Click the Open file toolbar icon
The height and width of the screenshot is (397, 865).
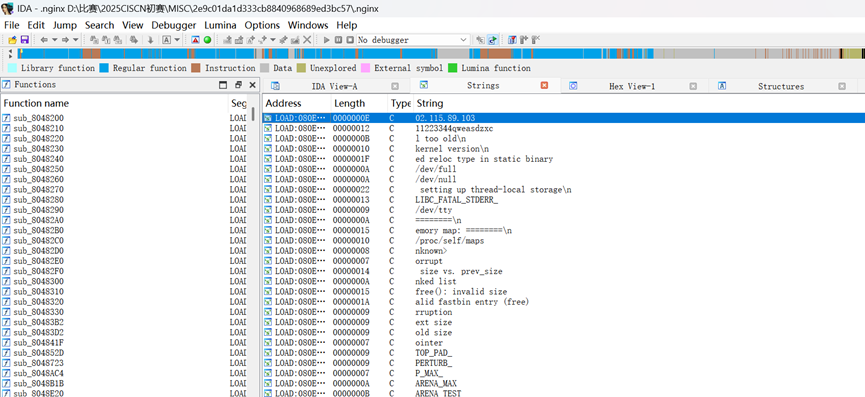tap(12, 40)
